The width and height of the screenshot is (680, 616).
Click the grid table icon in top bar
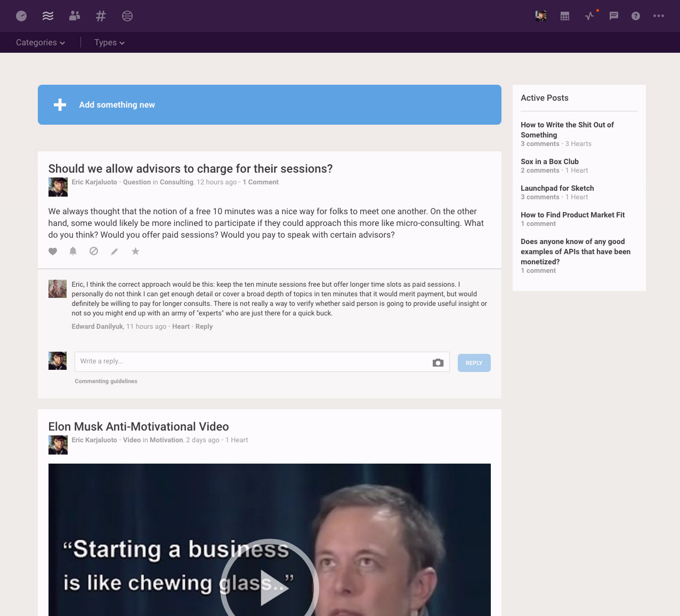[565, 16]
